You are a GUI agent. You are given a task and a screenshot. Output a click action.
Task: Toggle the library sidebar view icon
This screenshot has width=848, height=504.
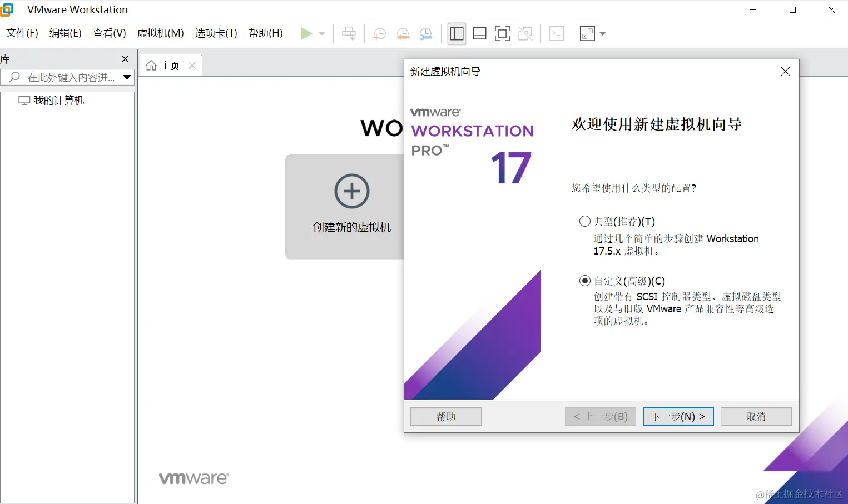point(457,33)
